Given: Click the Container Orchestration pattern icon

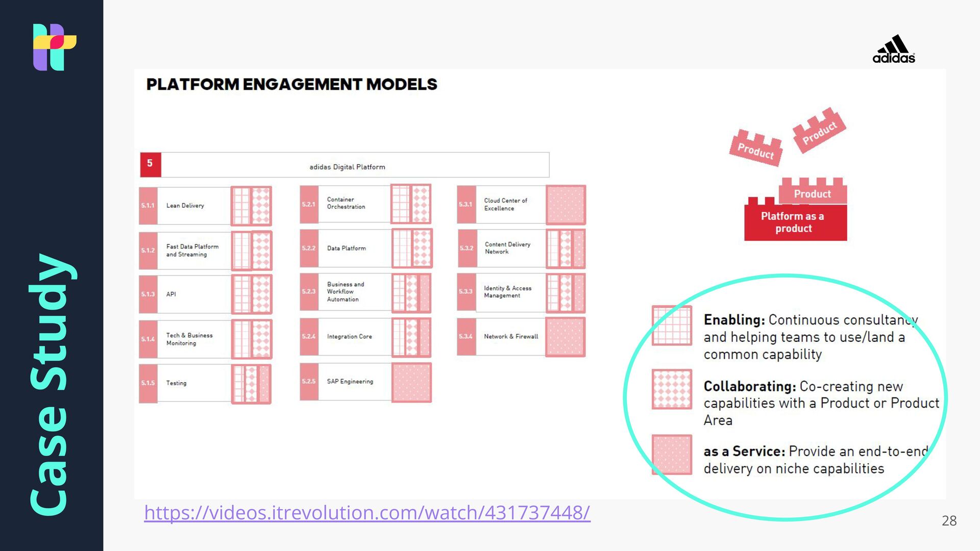Looking at the screenshot, I should (411, 204).
